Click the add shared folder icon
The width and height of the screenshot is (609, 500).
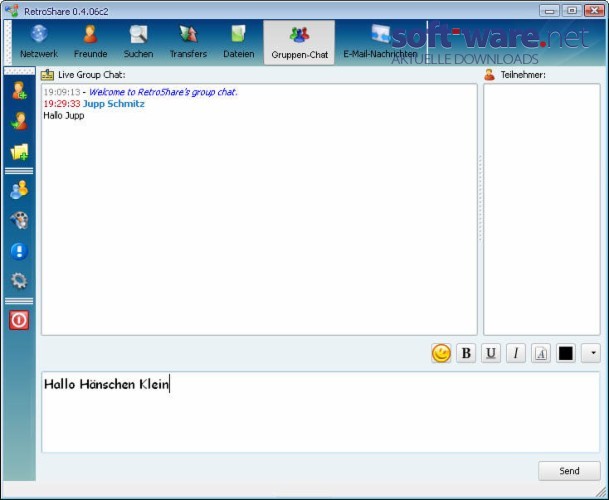click(x=19, y=152)
